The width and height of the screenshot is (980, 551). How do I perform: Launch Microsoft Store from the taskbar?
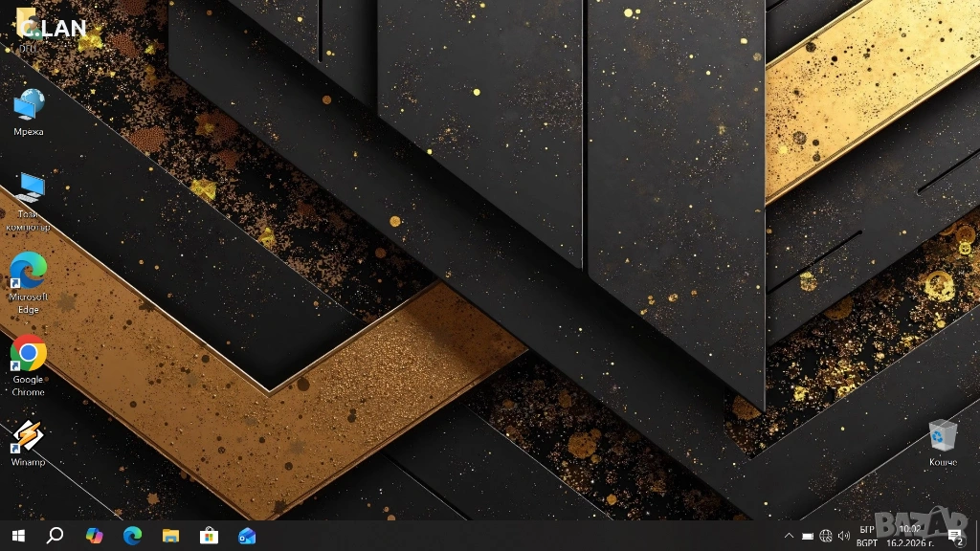tap(209, 536)
